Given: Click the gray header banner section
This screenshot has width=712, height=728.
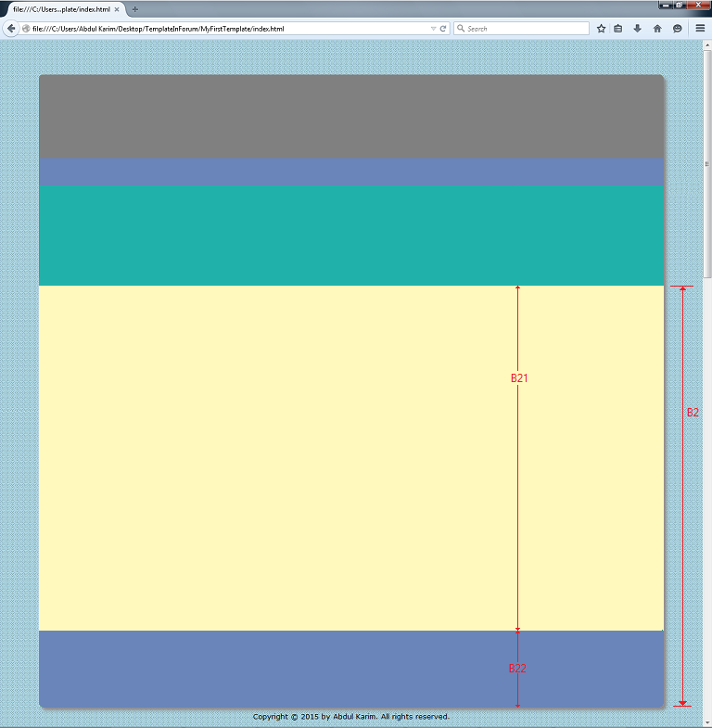Looking at the screenshot, I should coord(351,116).
